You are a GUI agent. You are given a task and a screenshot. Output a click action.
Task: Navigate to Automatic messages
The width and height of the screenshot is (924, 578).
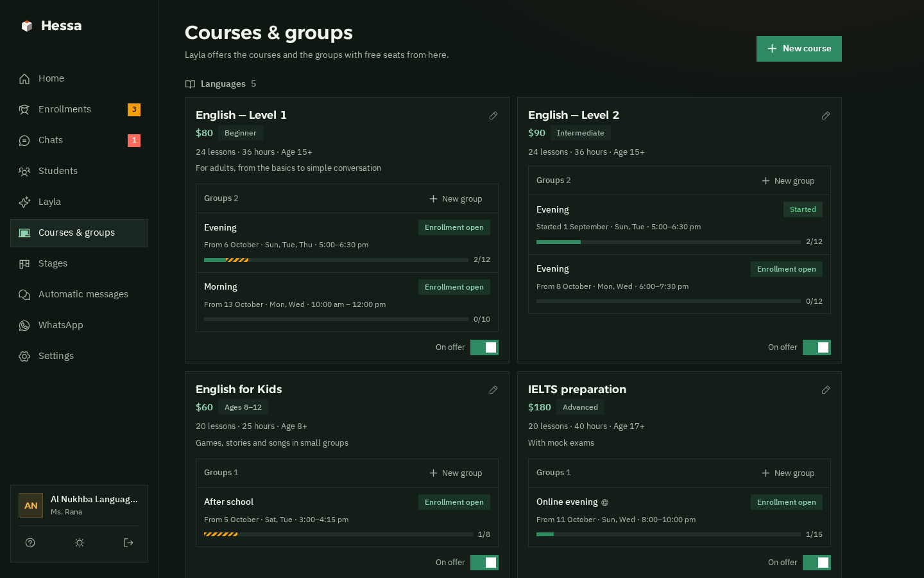click(x=79, y=294)
